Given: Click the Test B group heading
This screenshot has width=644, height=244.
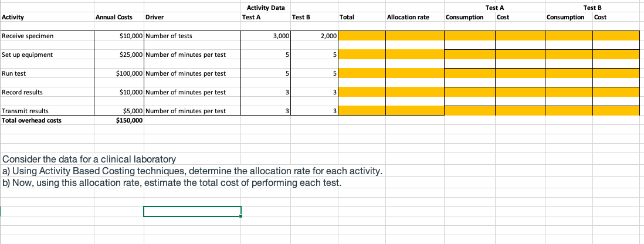Looking at the screenshot, I should 592,8.
